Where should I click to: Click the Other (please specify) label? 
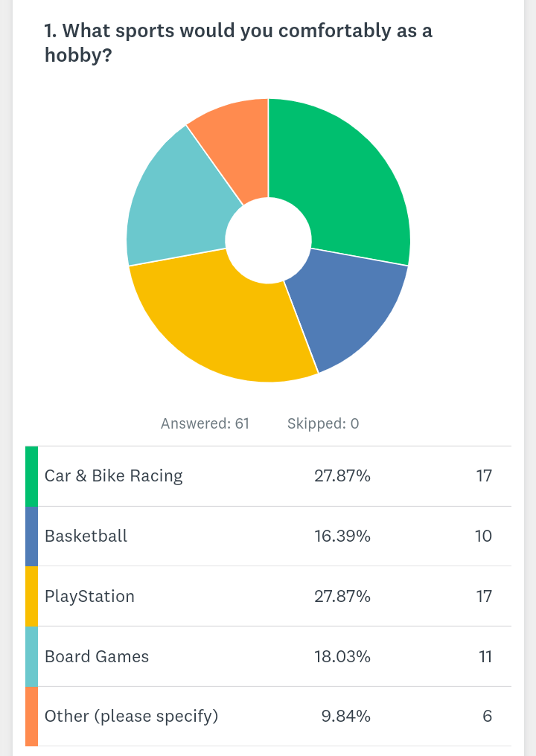point(131,717)
